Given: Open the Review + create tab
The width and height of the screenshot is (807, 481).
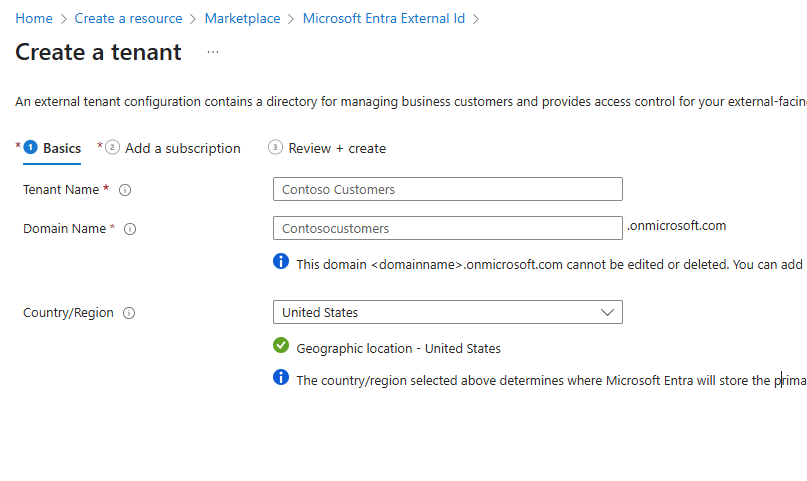Looking at the screenshot, I should pyautogui.click(x=337, y=148).
